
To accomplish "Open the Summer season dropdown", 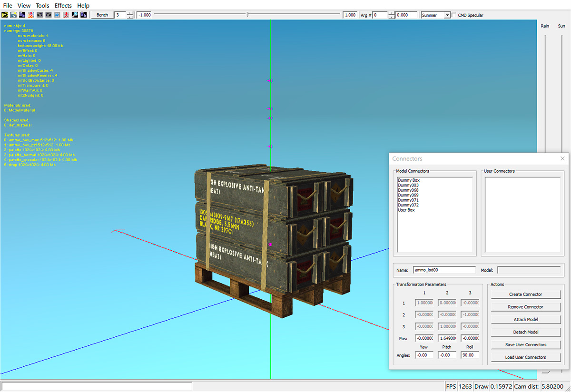I will (447, 15).
